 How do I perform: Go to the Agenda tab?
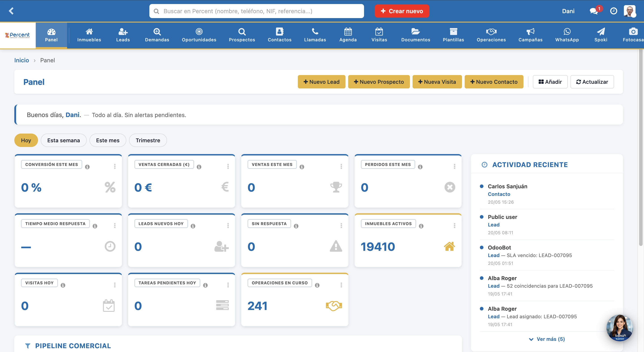[x=348, y=35]
